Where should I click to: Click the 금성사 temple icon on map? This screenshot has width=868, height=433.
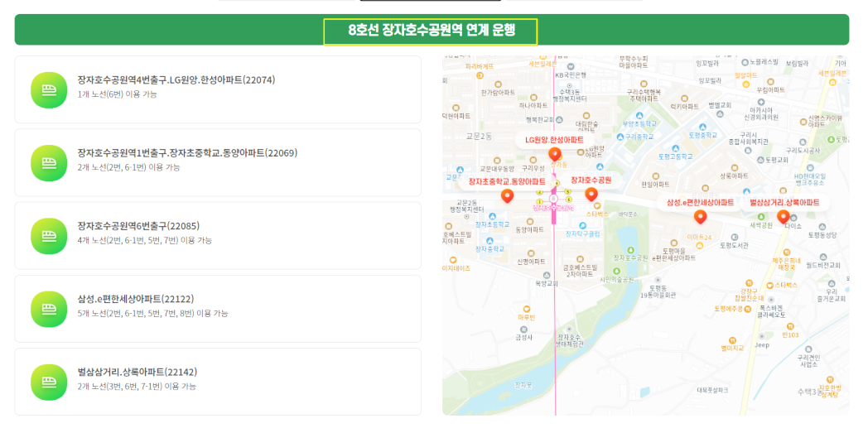click(x=523, y=329)
